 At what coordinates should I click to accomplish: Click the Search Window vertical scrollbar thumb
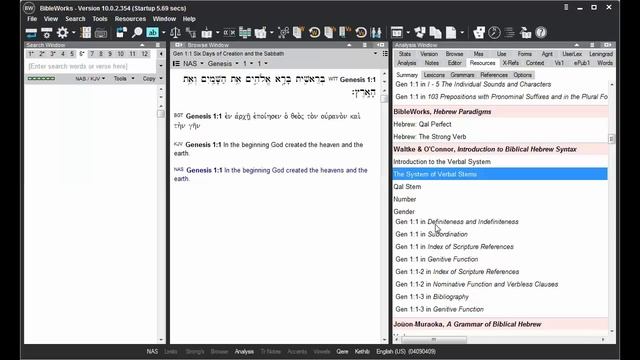pyautogui.click(x=161, y=114)
